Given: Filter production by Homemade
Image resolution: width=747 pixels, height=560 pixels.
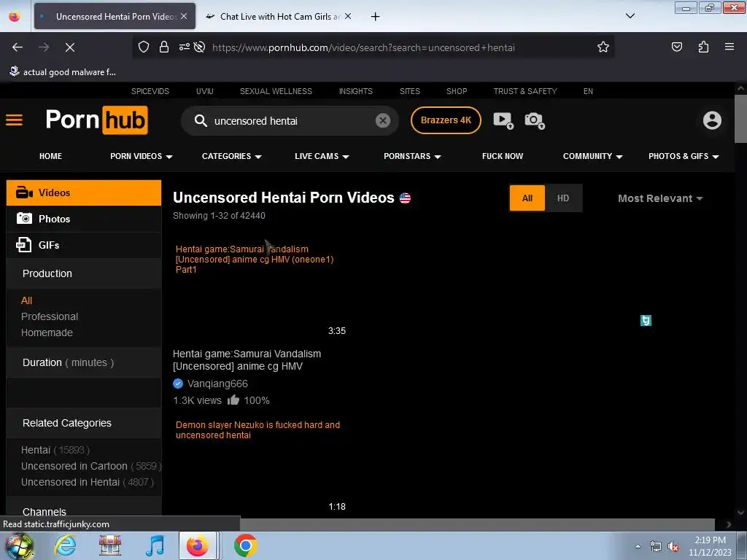Looking at the screenshot, I should pos(47,332).
